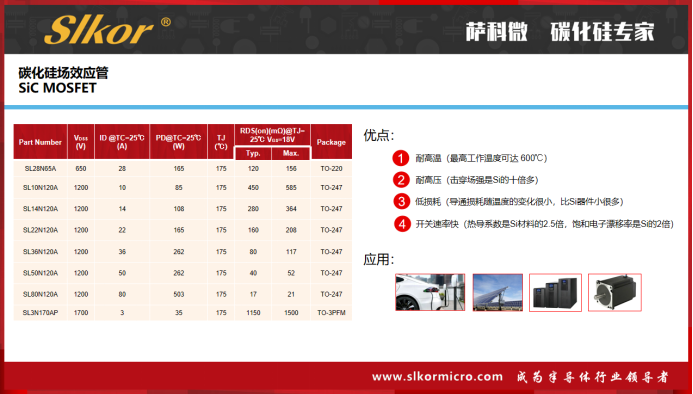693x394 pixels.
Task: Select the SL28N65A part number cell
Action: click(40, 168)
